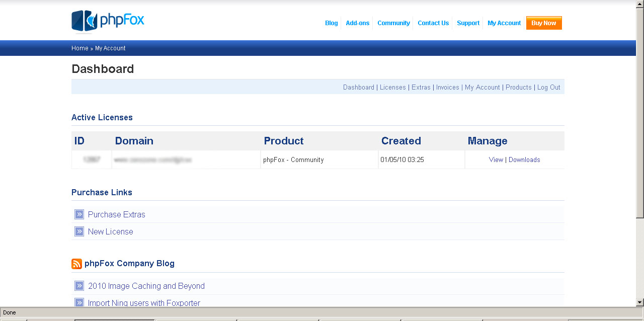Image resolution: width=644 pixels, height=321 pixels.
Task: Click View link for the license
Action: [x=496, y=160]
